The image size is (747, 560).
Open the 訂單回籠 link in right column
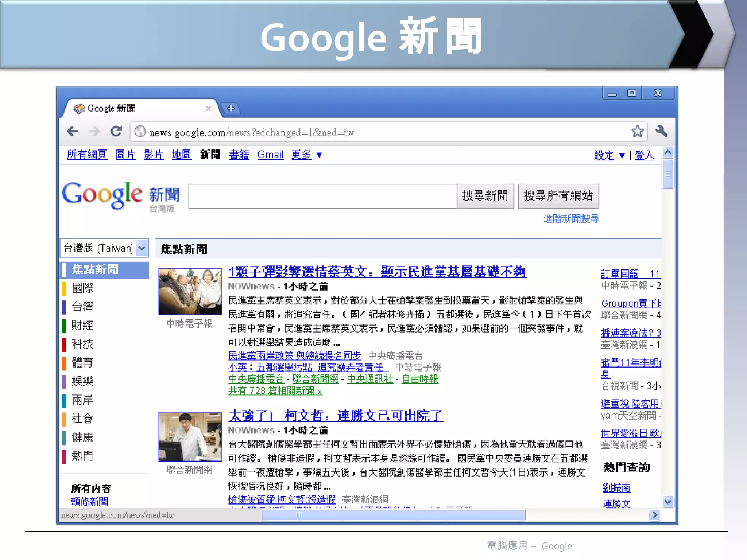click(631, 273)
